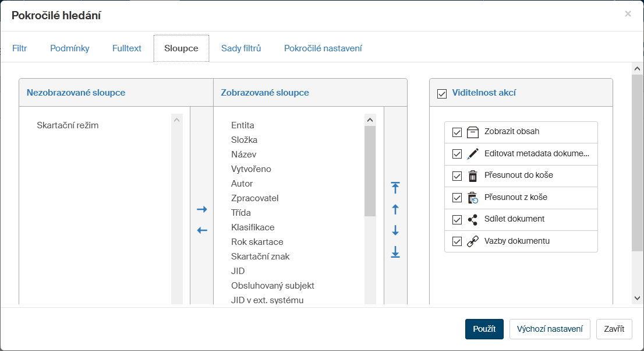The image size is (644, 351).
Task: Disable the Vazby dokumentu checkbox
Action: tap(457, 241)
